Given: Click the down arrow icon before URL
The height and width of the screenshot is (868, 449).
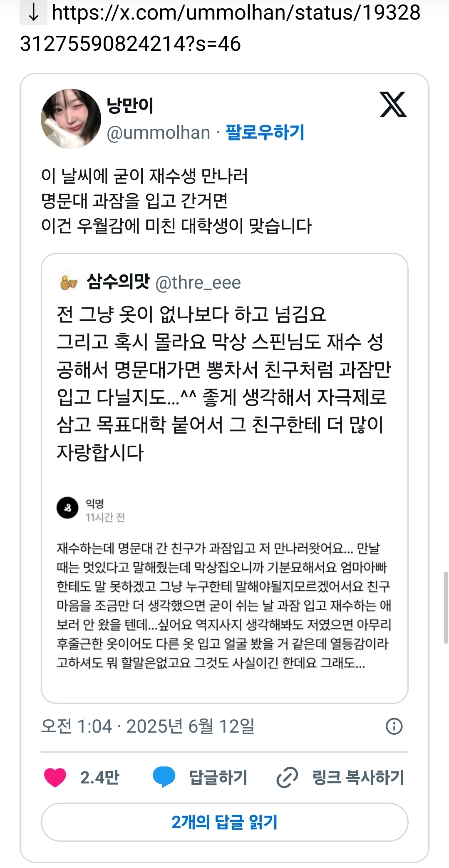Looking at the screenshot, I should pos(33,13).
